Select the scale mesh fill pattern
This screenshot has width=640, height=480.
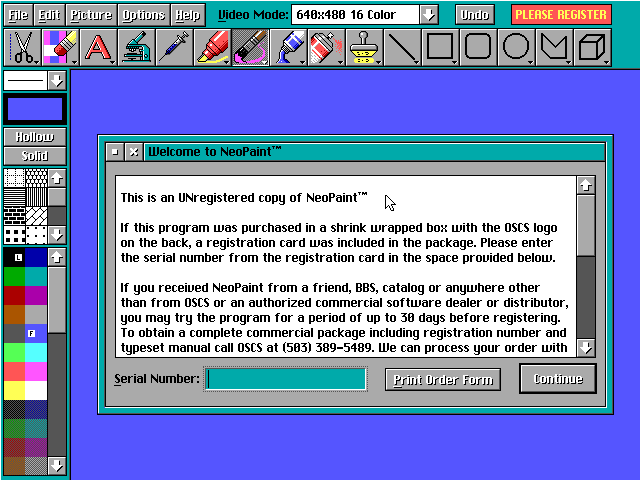coord(36,178)
